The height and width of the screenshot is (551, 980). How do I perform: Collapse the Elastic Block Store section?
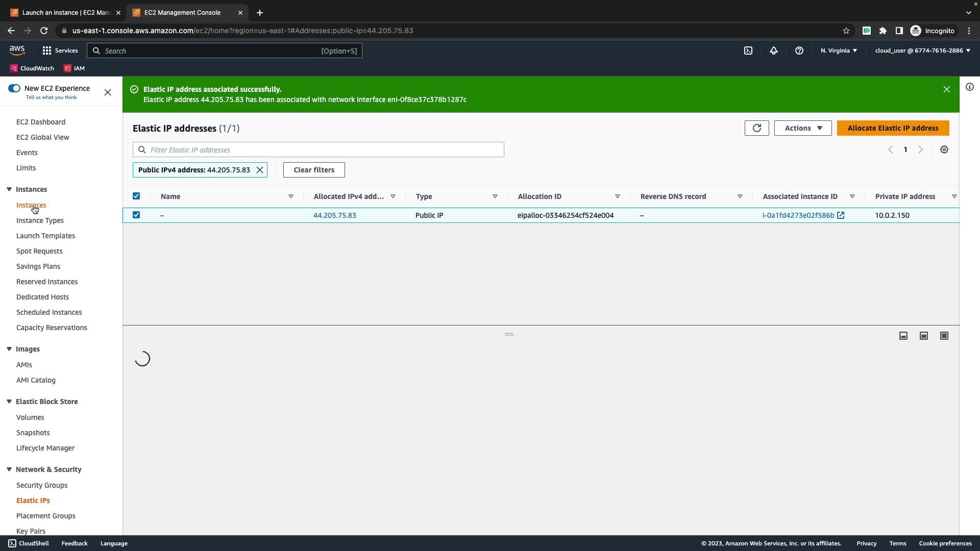pyautogui.click(x=9, y=402)
